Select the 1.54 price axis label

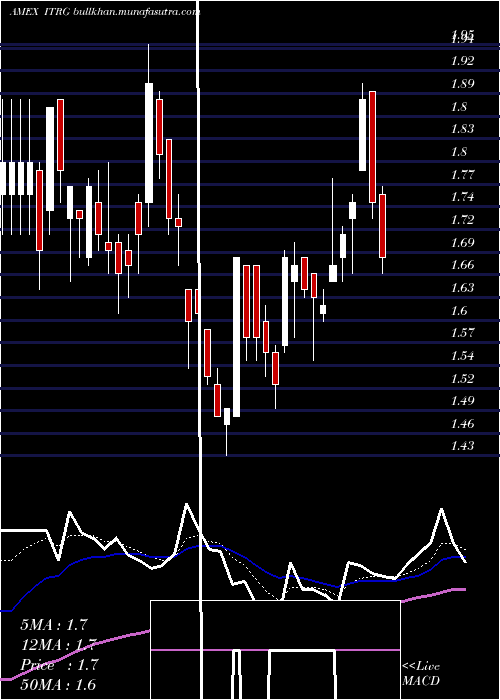click(x=462, y=356)
